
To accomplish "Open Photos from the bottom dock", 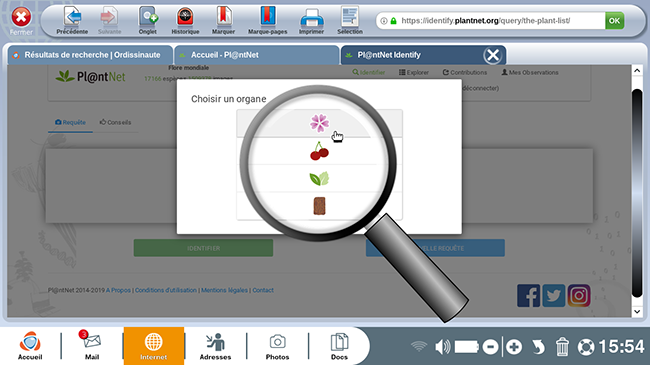I will coord(277,346).
